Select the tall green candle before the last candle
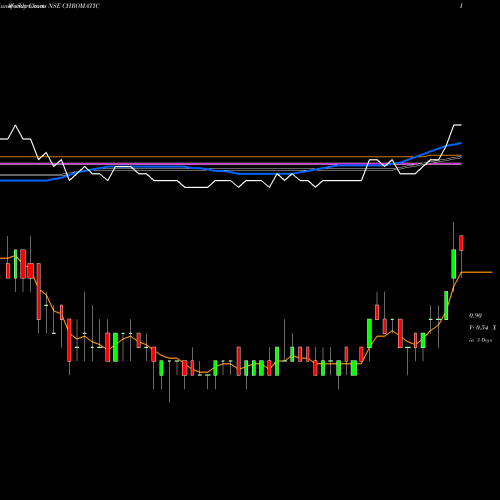This screenshot has width=500, height=500. point(454,264)
